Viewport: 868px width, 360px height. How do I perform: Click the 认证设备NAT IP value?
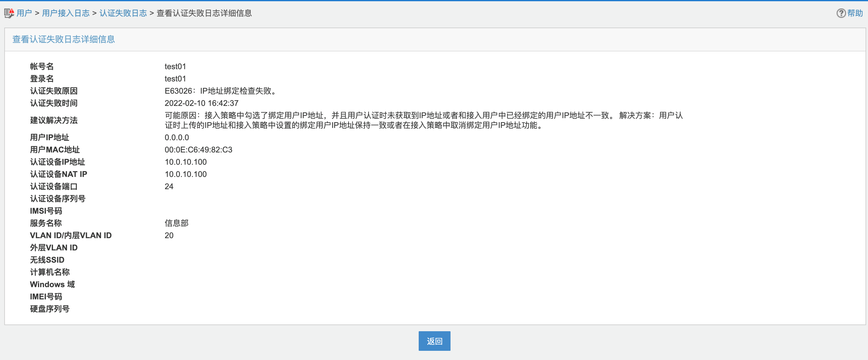point(185,174)
